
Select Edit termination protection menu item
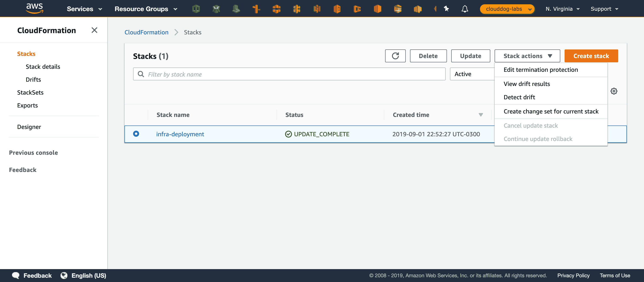(x=541, y=70)
